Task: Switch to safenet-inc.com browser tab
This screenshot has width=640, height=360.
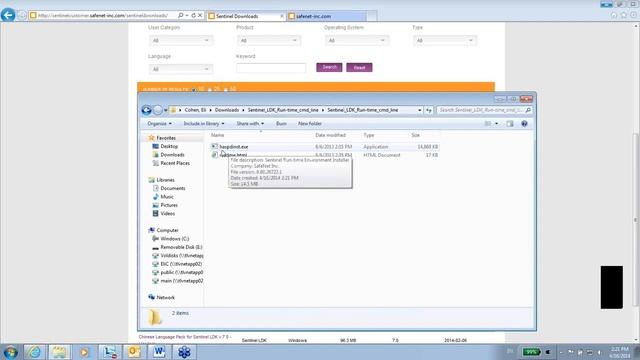Action: (x=326, y=16)
